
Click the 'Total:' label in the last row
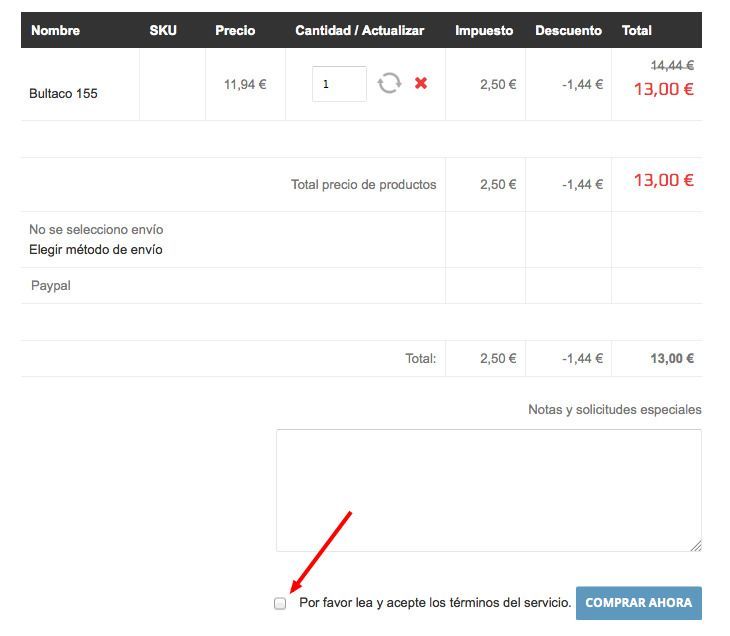(420, 359)
